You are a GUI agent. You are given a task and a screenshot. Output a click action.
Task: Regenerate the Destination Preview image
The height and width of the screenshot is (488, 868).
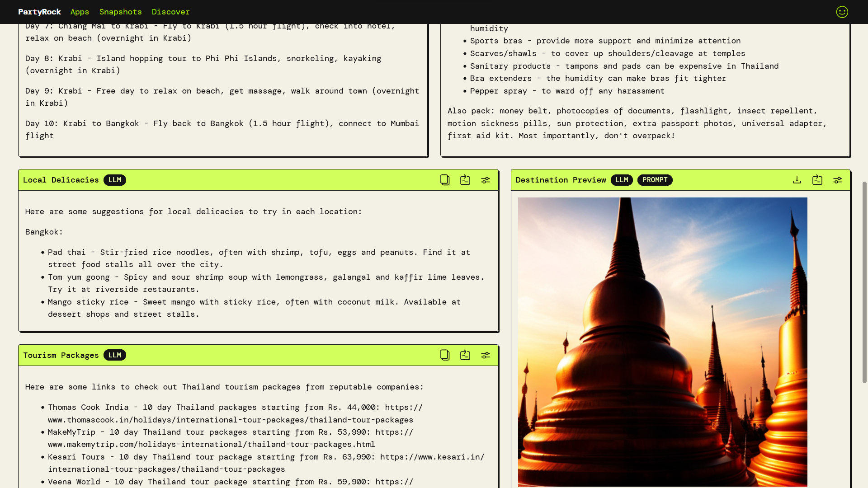tap(817, 180)
